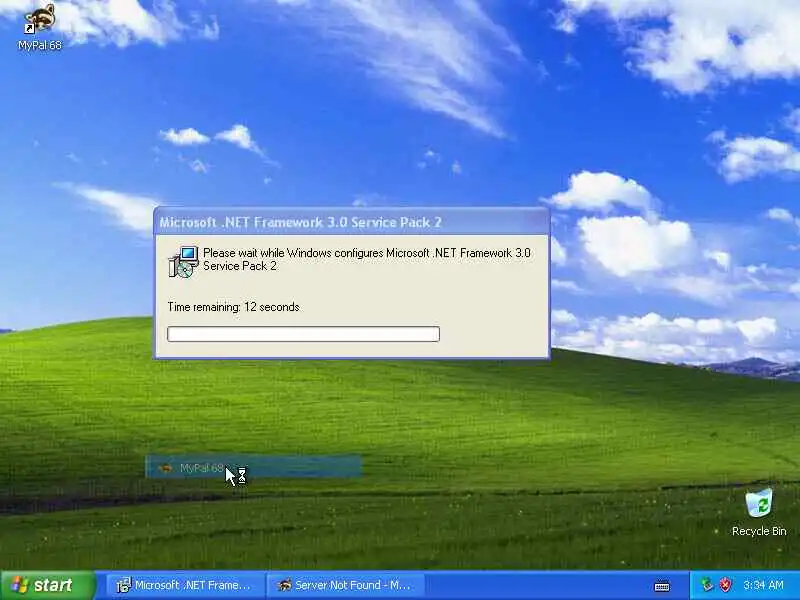This screenshot has height=600, width=800.
Task: Click the installation progress bar
Action: 304,334
